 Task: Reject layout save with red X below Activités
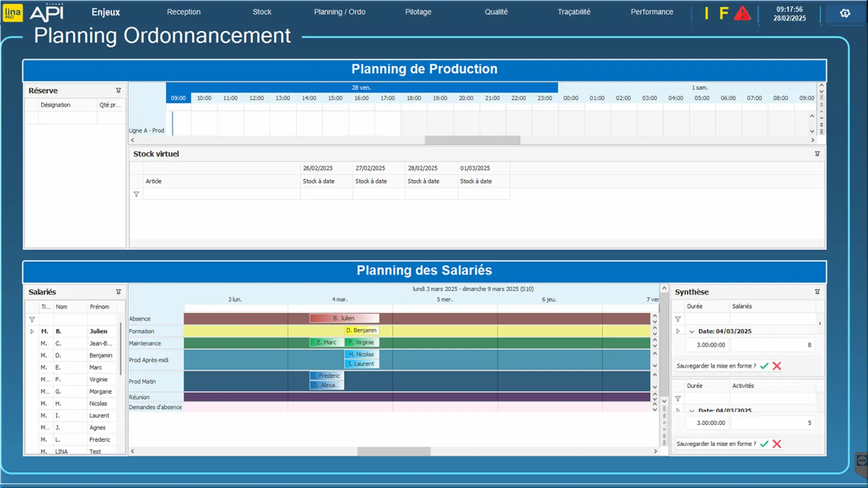777,444
